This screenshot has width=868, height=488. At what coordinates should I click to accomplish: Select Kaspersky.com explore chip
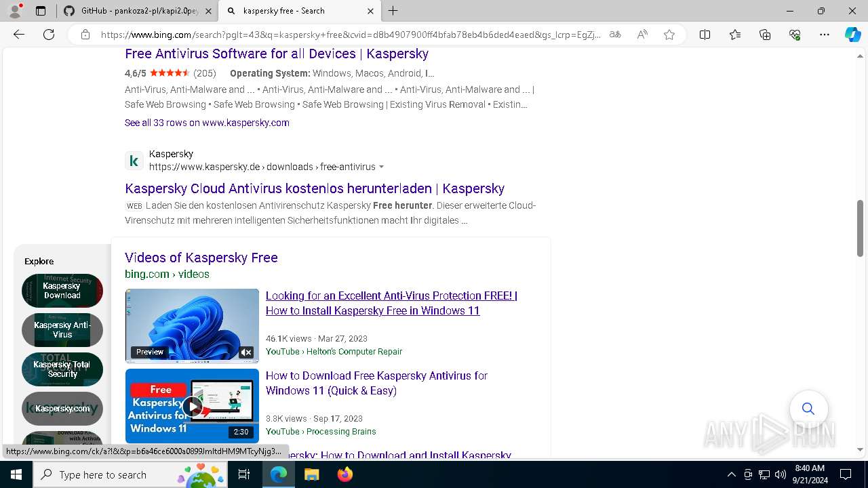click(x=62, y=409)
